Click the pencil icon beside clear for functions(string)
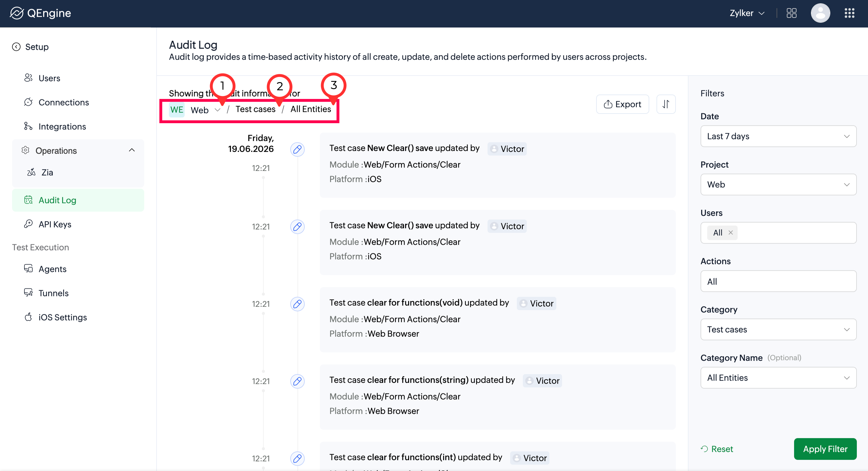868x471 pixels. pyautogui.click(x=297, y=381)
